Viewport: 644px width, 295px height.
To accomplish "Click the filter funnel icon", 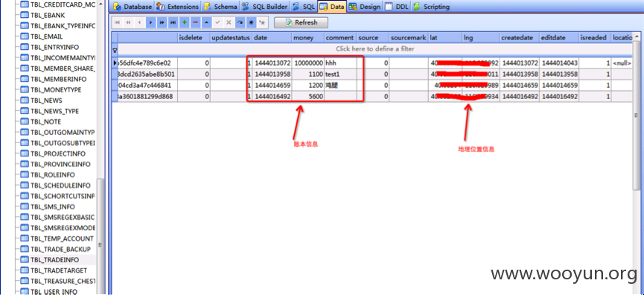I will [x=115, y=50].
